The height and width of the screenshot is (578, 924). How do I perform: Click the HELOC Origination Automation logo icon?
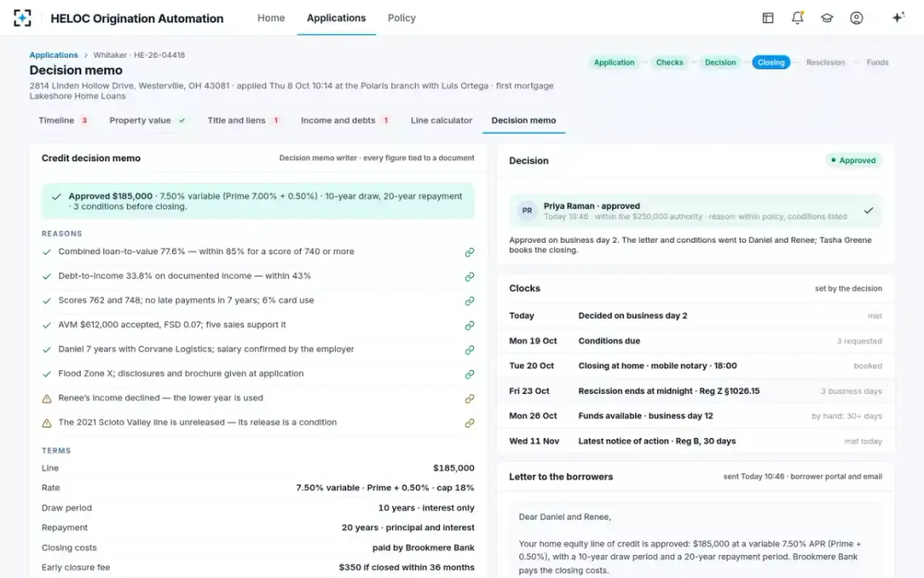pos(23,18)
